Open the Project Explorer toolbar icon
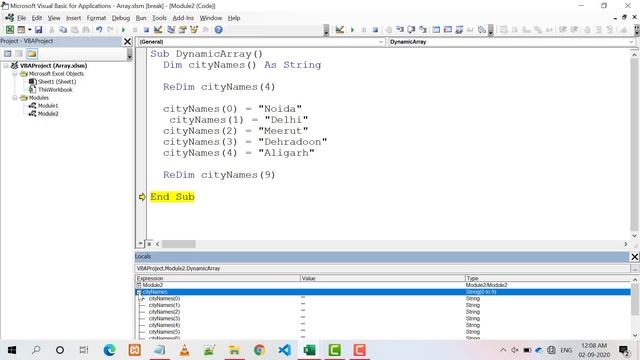Screen dimensions: 640x360 coord(171,29)
